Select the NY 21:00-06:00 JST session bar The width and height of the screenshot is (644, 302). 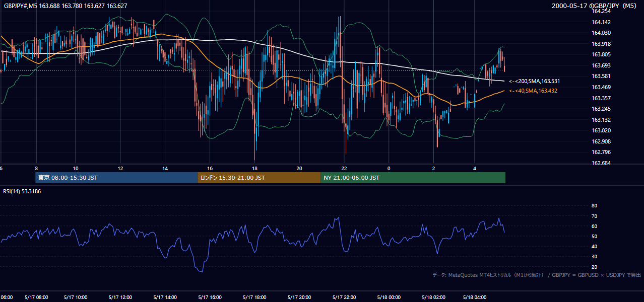pyautogui.click(x=413, y=178)
